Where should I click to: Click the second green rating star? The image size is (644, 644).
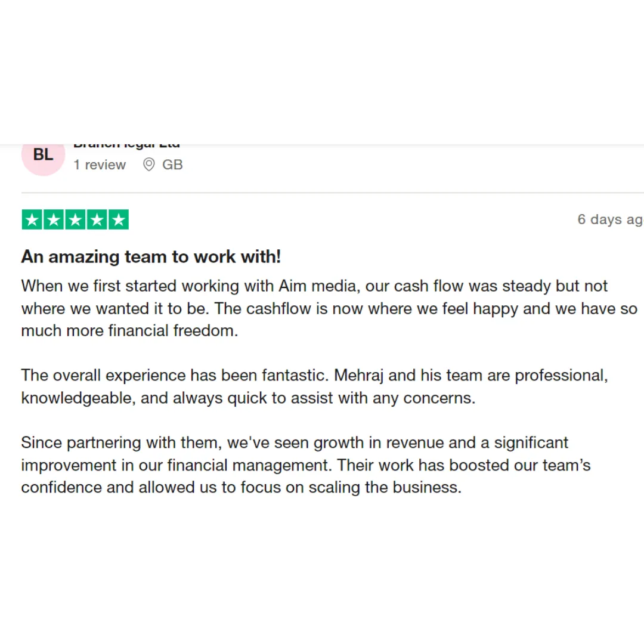point(54,219)
